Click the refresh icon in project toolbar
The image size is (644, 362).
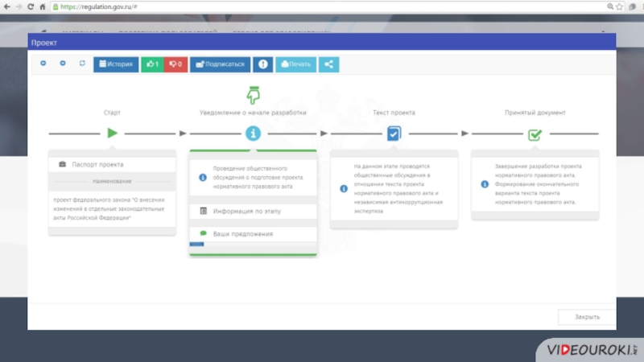82,64
